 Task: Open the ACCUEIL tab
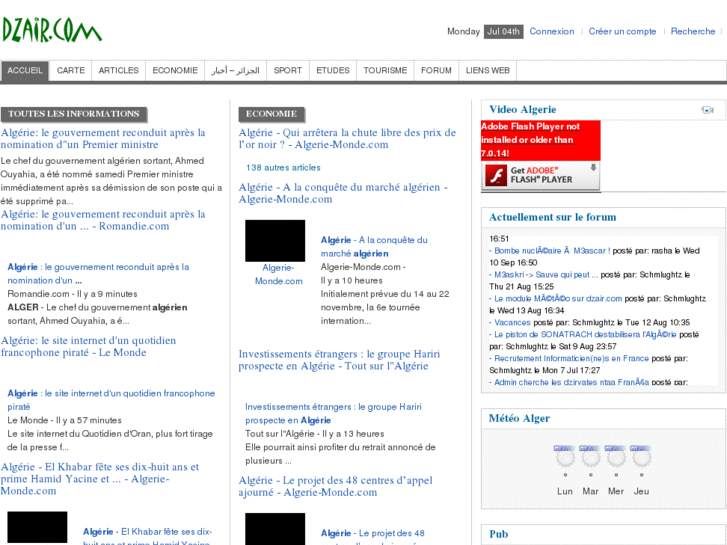point(25,71)
